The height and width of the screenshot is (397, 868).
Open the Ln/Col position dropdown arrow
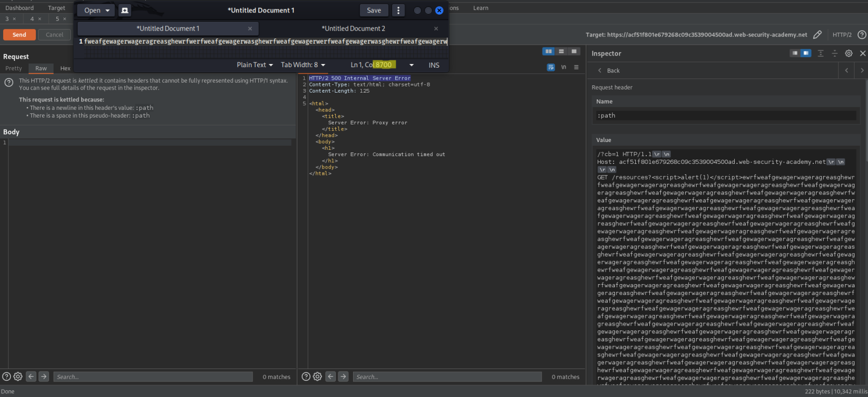click(411, 65)
